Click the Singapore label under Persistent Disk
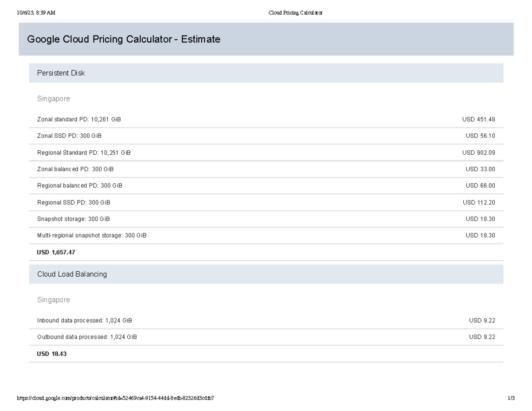 (54, 99)
